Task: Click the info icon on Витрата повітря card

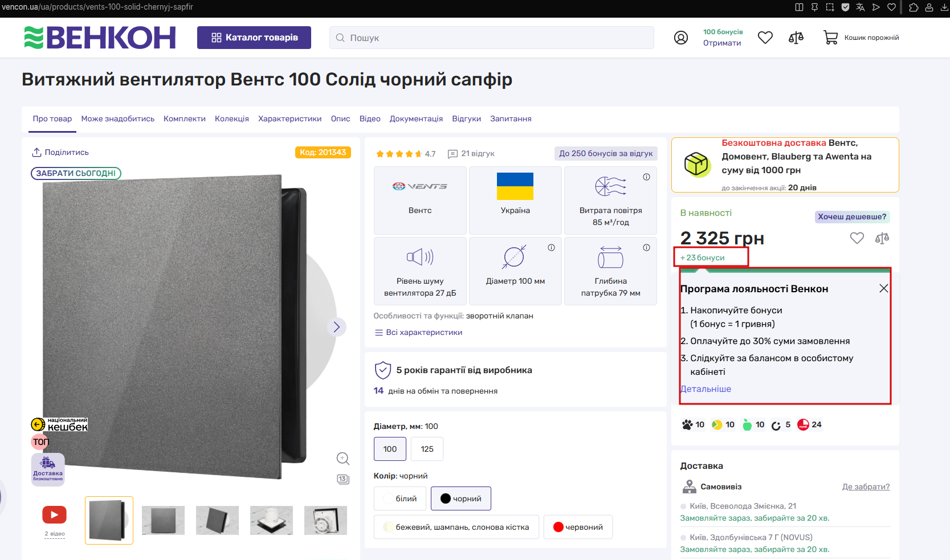Action: click(x=646, y=177)
